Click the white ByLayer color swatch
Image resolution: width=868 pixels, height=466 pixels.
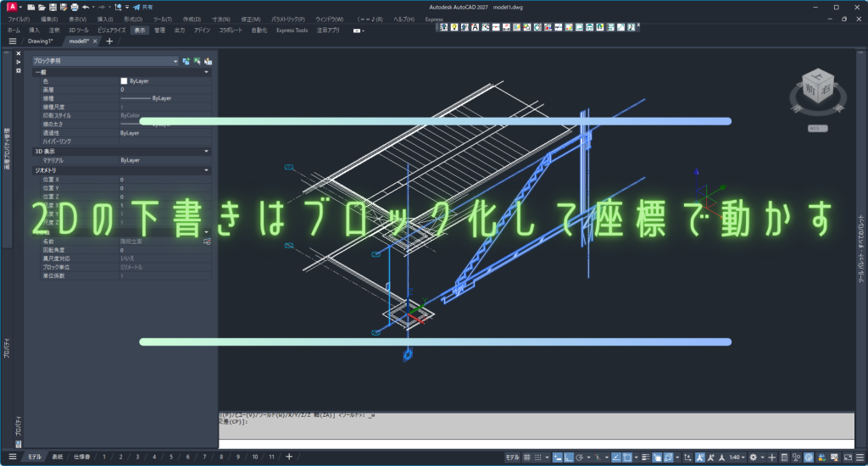[x=124, y=80]
